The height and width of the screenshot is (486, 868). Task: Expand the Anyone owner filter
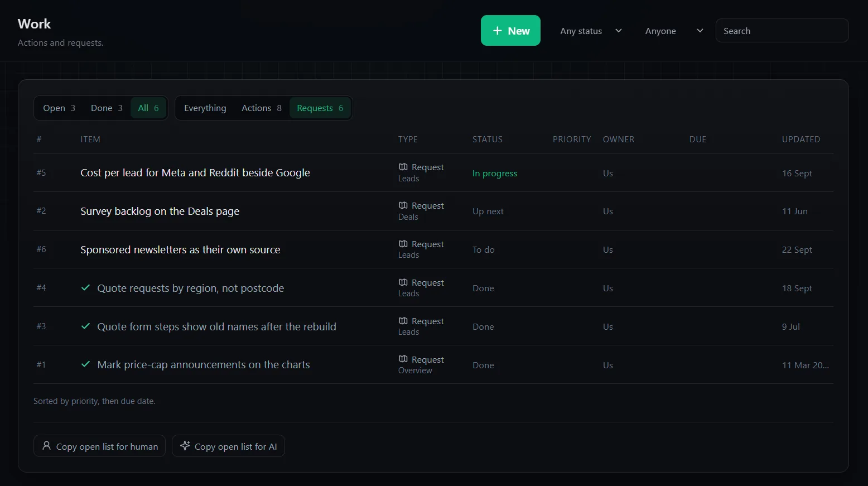674,31
